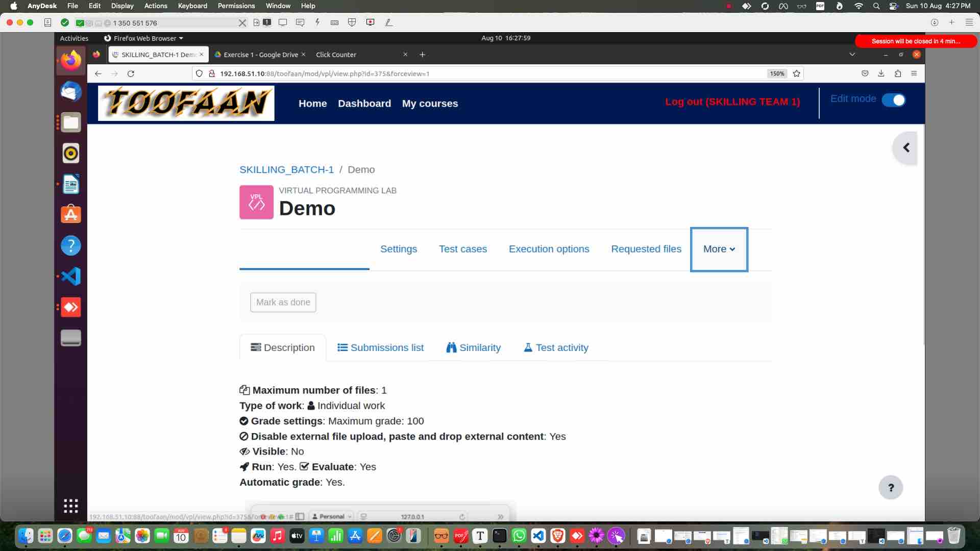Toggle the screen sharing indicator in AnyDesk toolbar
The width and height of the screenshot is (980, 551).
click(x=283, y=22)
